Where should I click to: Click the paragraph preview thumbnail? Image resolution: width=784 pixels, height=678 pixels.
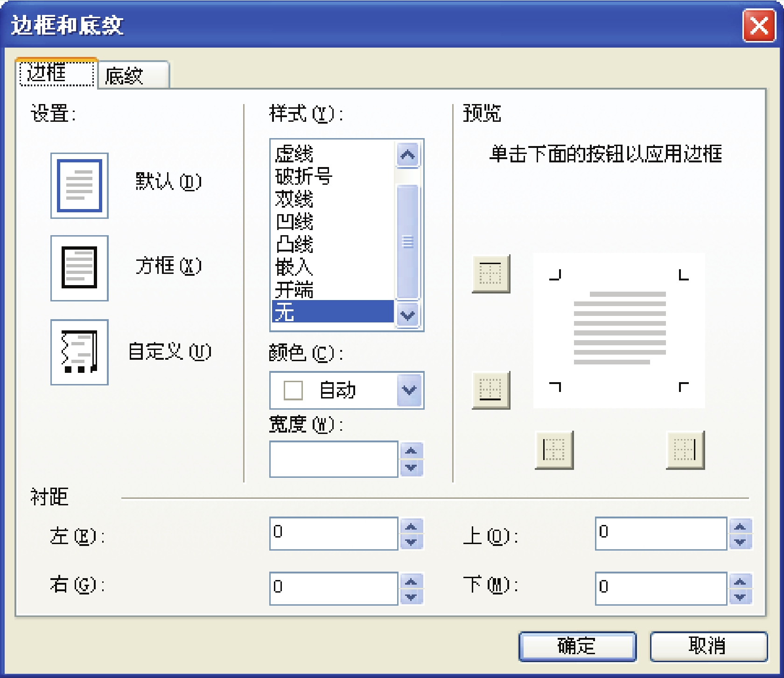[x=619, y=330]
